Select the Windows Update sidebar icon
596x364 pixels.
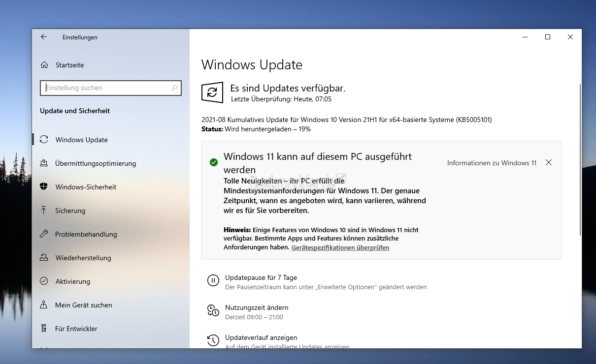point(44,140)
